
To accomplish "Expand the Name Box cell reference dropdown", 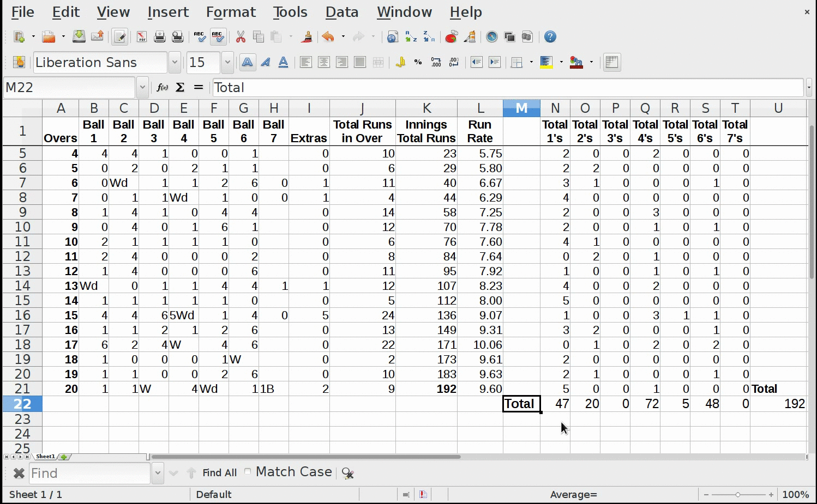I will pos(142,87).
